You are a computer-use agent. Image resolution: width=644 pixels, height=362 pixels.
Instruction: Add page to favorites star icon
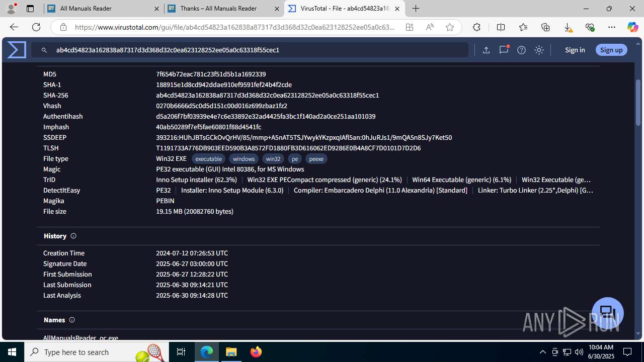coord(450,27)
